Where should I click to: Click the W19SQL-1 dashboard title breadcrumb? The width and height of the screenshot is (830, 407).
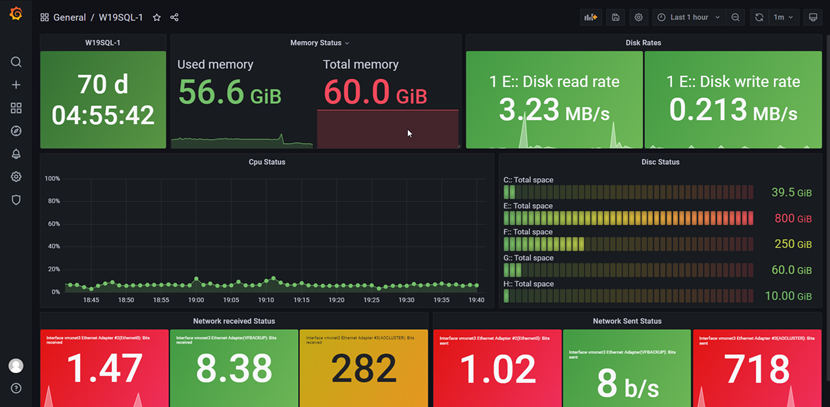pyautogui.click(x=120, y=18)
